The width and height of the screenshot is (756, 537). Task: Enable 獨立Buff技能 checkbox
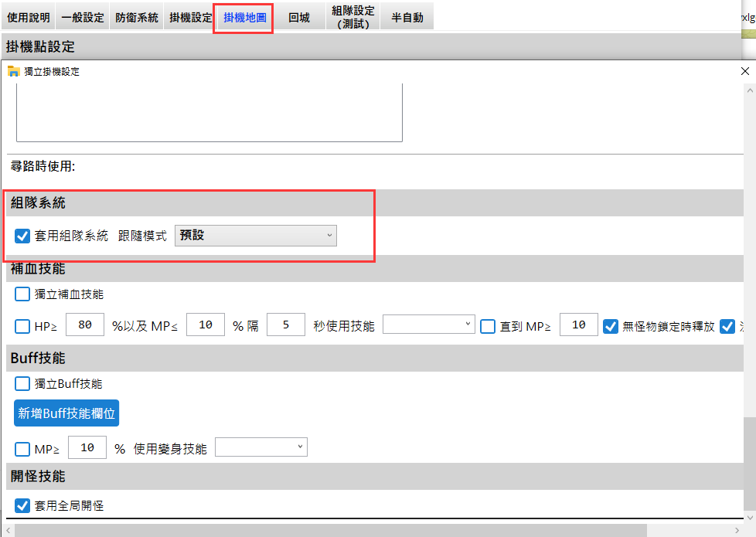(x=22, y=383)
